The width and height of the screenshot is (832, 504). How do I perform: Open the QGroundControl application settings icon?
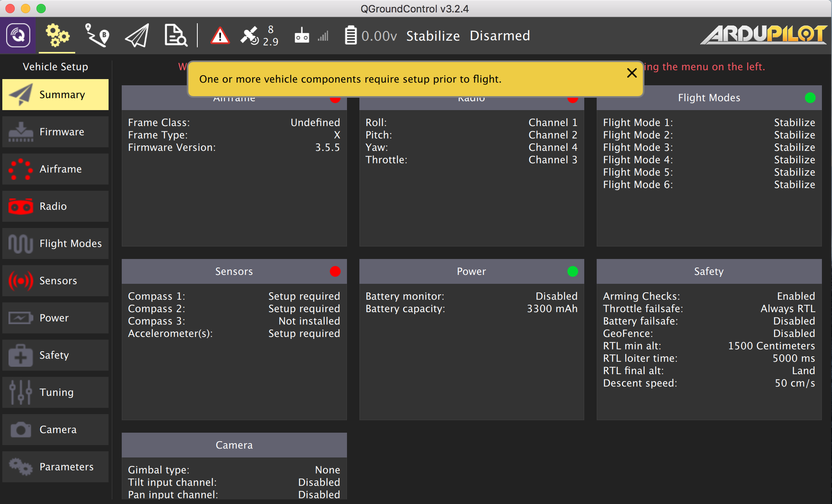coord(18,36)
